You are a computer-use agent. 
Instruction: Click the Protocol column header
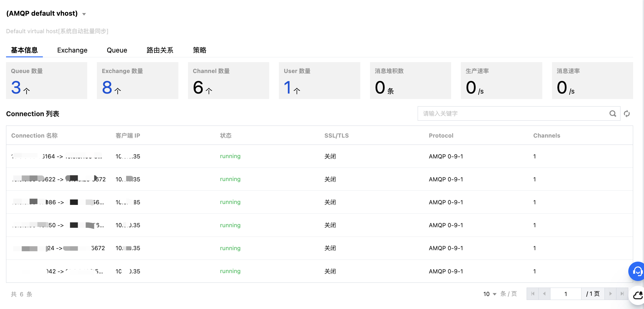click(x=441, y=135)
